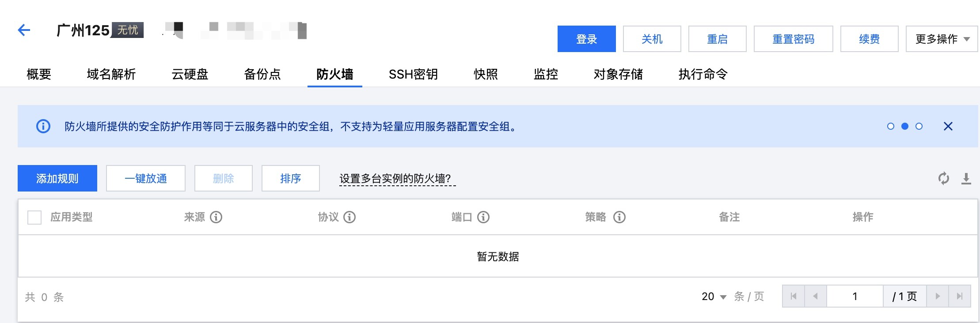Screen dimensions: 980x323
Task: Switch to the SSH密钥 tab
Action: [413, 74]
